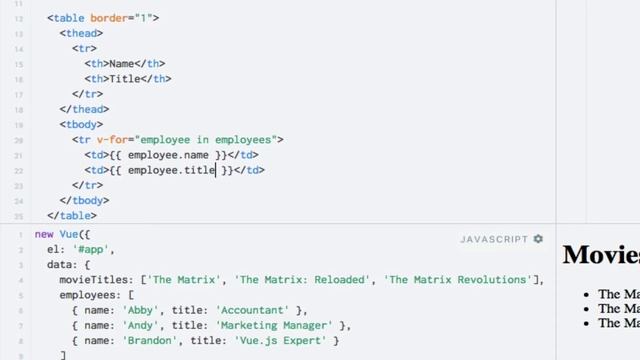
Task: Click the opening <thead> tag line
Action: [81, 33]
